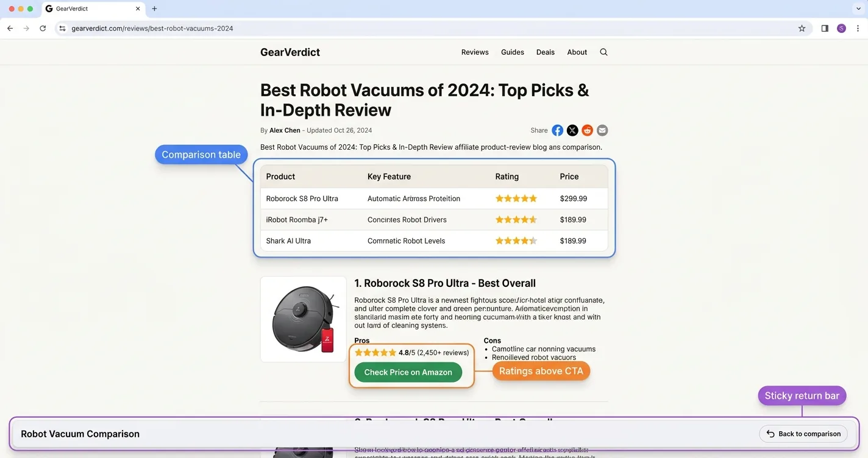The height and width of the screenshot is (458, 868).
Task: Click the Rating column header
Action: point(507,177)
